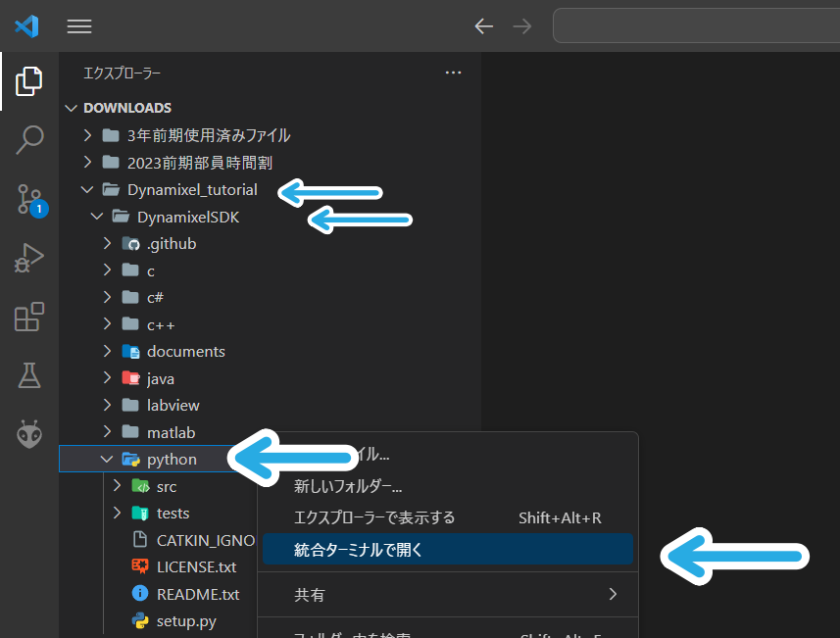The height and width of the screenshot is (638, 840).
Task: Collapse the Dynamixel_tutorial folder chevron
Action: tap(87, 189)
